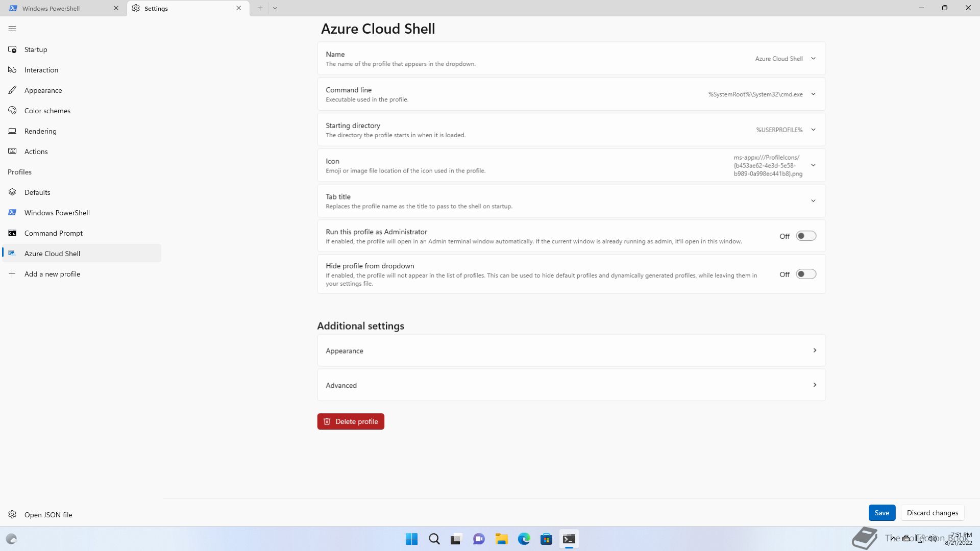The image size is (980, 551).
Task: Click the Open JSON file gear icon
Action: pyautogui.click(x=12, y=515)
